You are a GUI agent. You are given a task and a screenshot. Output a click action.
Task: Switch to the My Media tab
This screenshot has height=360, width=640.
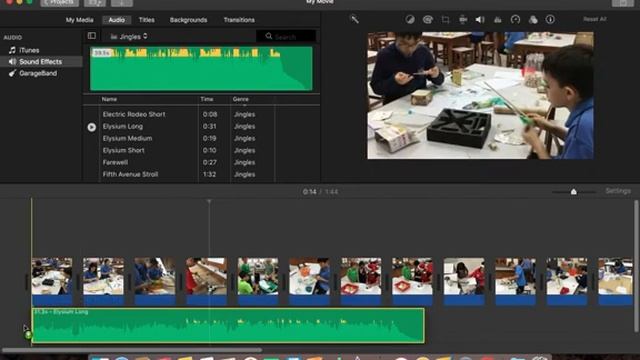point(80,20)
